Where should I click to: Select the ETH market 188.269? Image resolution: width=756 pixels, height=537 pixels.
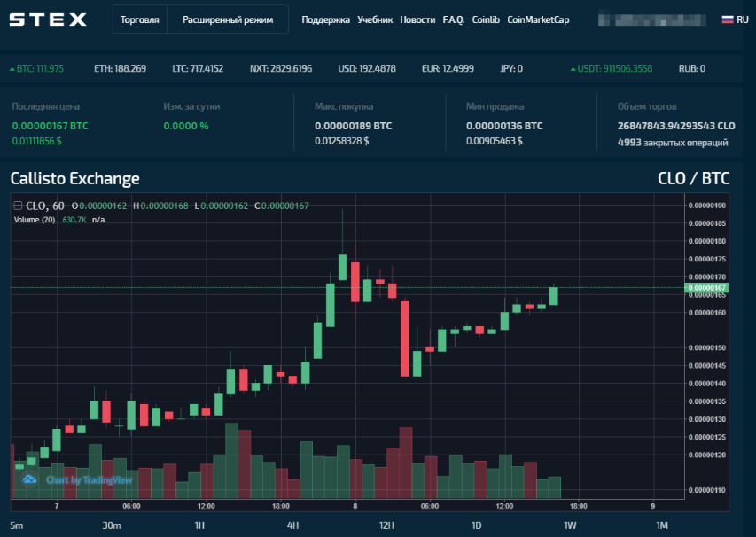pyautogui.click(x=120, y=68)
